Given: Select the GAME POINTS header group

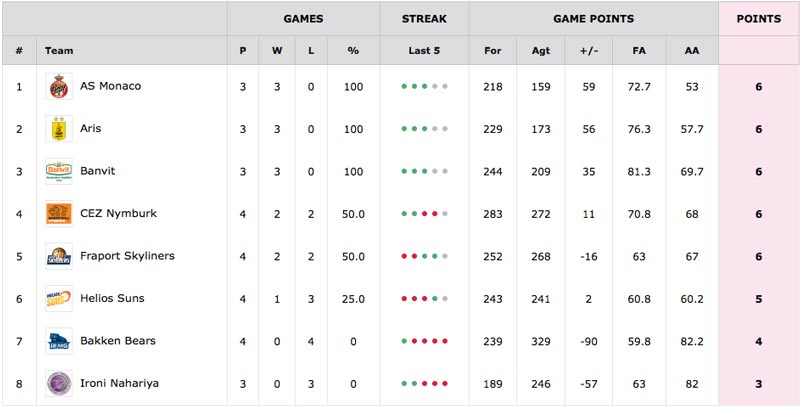Looking at the screenshot, I should pos(593,19).
